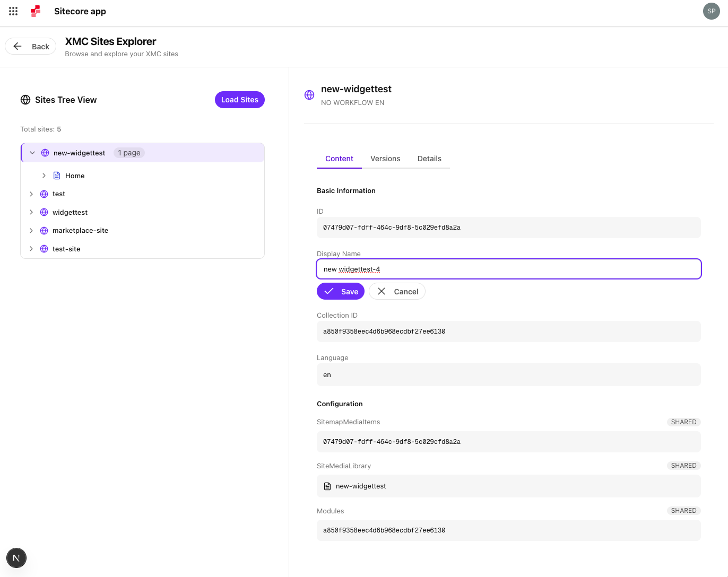Expand the test-site node
The width and height of the screenshot is (728, 577).
31,249
